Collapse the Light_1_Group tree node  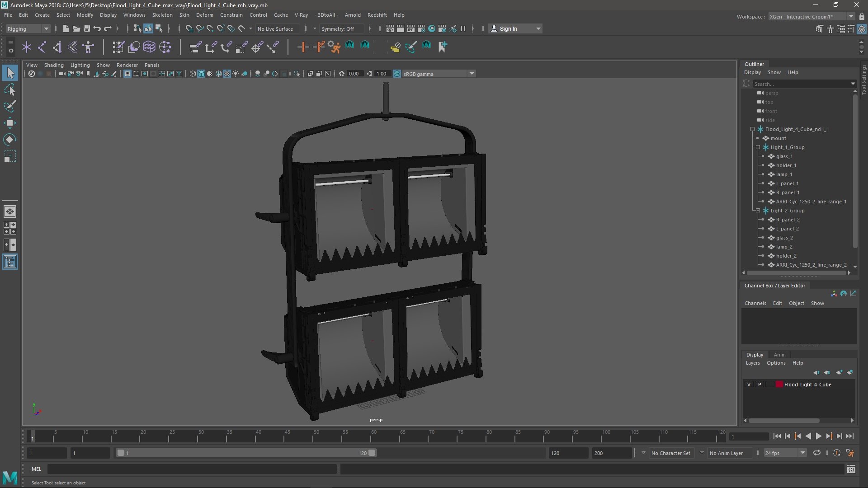[x=758, y=147]
